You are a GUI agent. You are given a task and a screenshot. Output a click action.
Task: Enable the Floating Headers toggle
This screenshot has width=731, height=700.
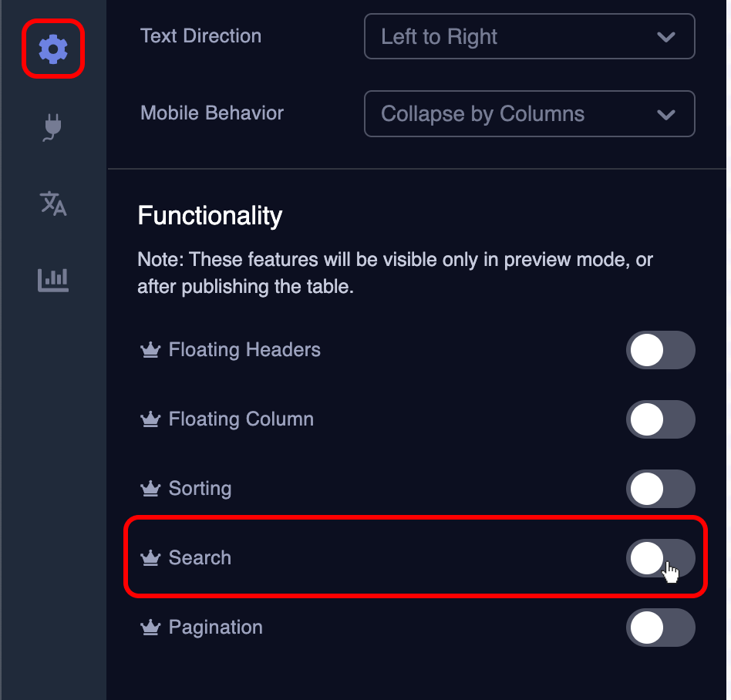pyautogui.click(x=660, y=351)
